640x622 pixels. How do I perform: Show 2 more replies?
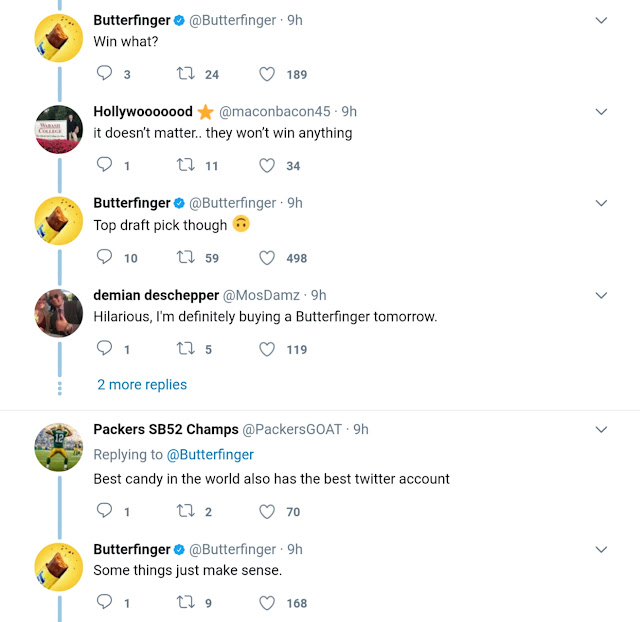point(142,385)
